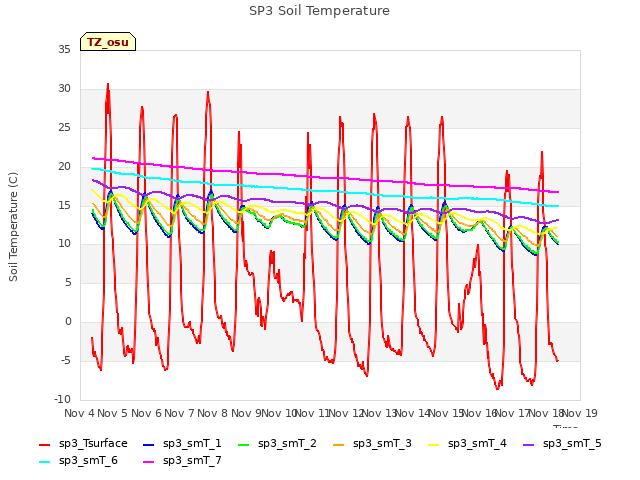Click the 15 y-axis tick label
This screenshot has height=480, width=640.
point(64,205)
